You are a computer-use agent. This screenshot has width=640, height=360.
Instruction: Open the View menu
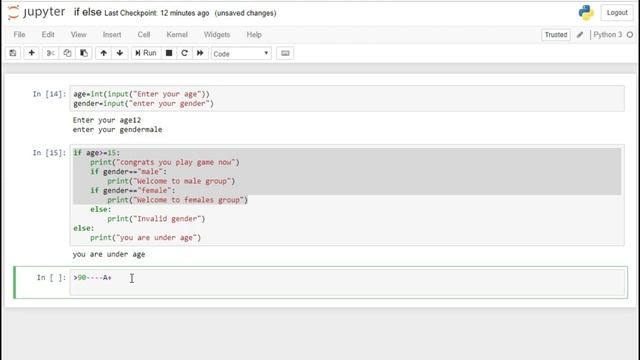[78, 35]
